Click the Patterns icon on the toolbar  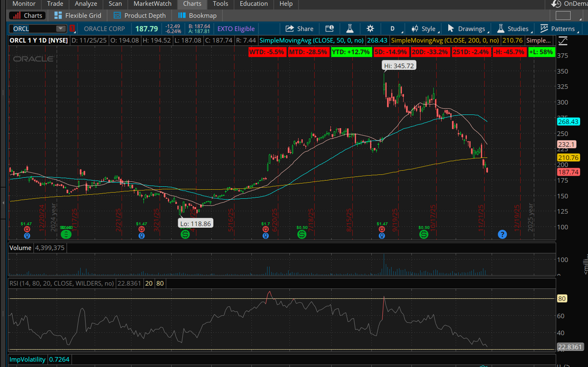(x=544, y=28)
